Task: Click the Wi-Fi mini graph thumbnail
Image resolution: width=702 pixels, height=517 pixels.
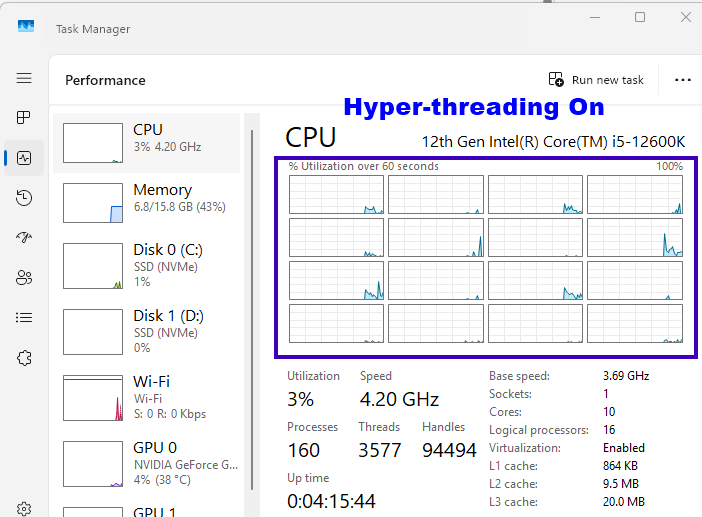Action: [x=93, y=398]
